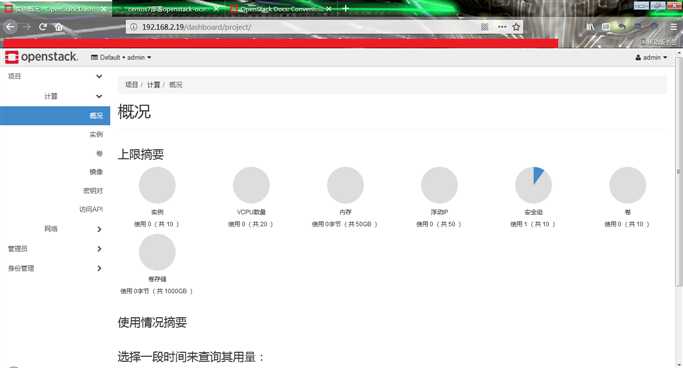Open 密钥对 in the sidebar
Viewport: 683px width, 368px height.
coord(93,191)
